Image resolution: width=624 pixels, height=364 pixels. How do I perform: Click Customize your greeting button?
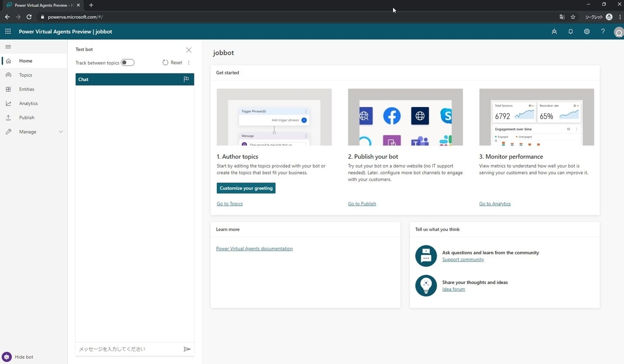point(246,188)
